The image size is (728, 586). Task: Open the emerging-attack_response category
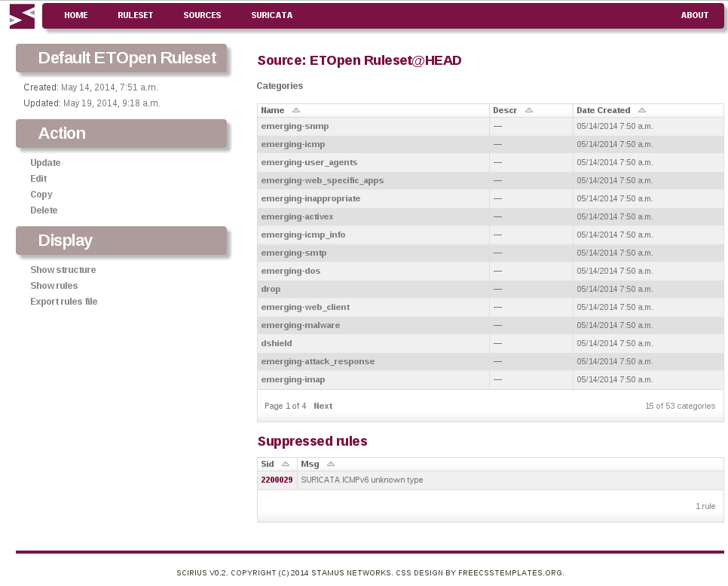tap(318, 361)
